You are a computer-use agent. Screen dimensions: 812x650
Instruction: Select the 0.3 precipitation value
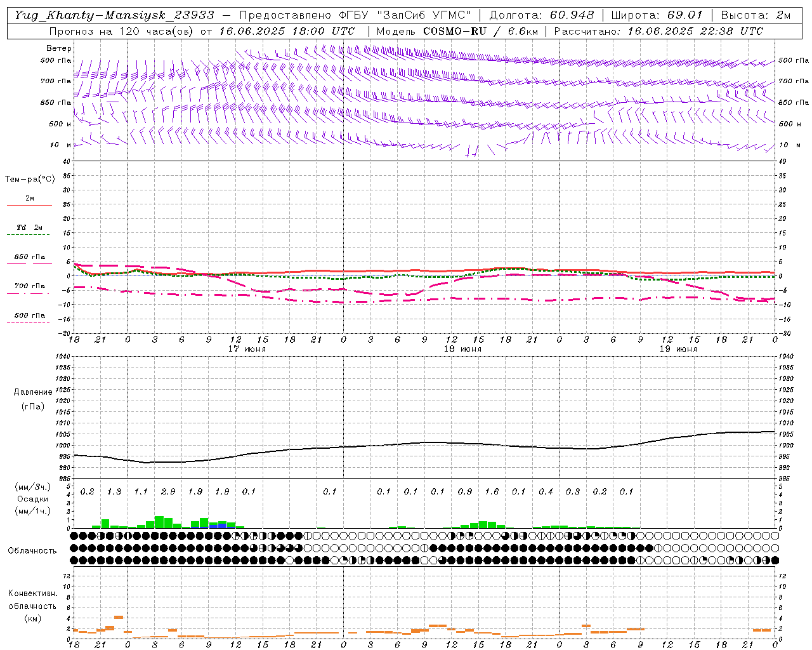tap(573, 492)
